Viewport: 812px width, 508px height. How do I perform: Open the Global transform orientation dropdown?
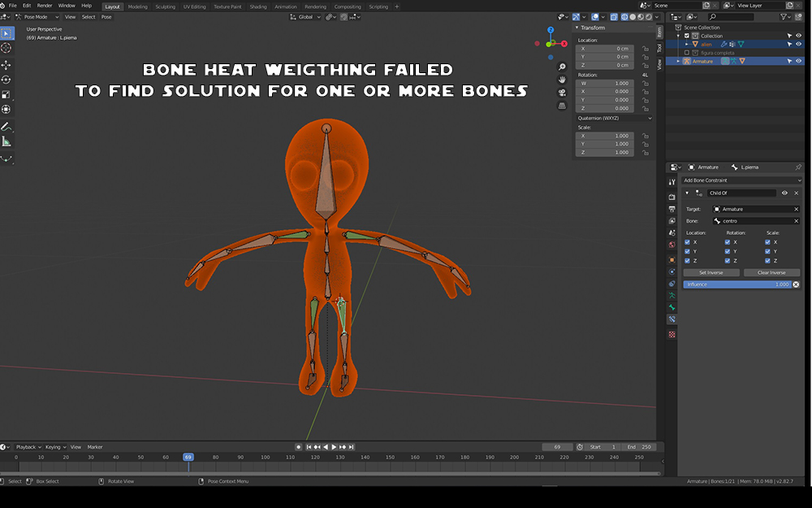click(305, 17)
